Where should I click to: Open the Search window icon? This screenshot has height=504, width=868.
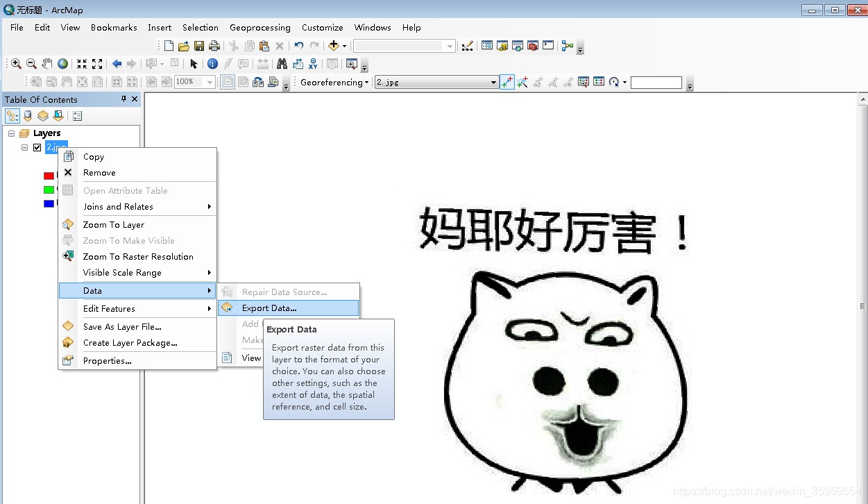[518, 46]
